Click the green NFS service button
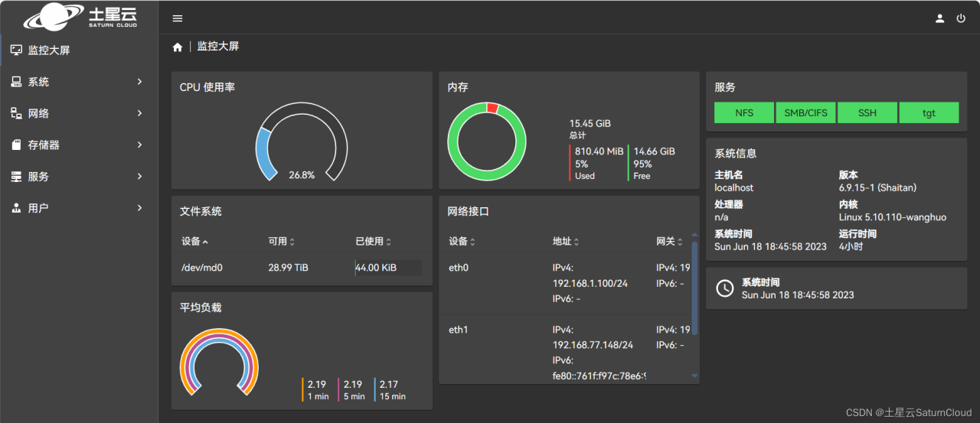The width and height of the screenshot is (980, 423). (744, 112)
